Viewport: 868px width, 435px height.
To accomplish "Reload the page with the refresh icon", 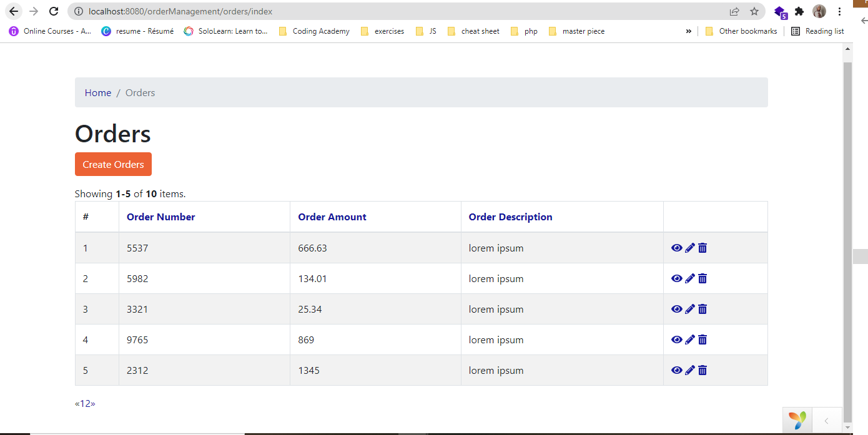I will tap(52, 11).
